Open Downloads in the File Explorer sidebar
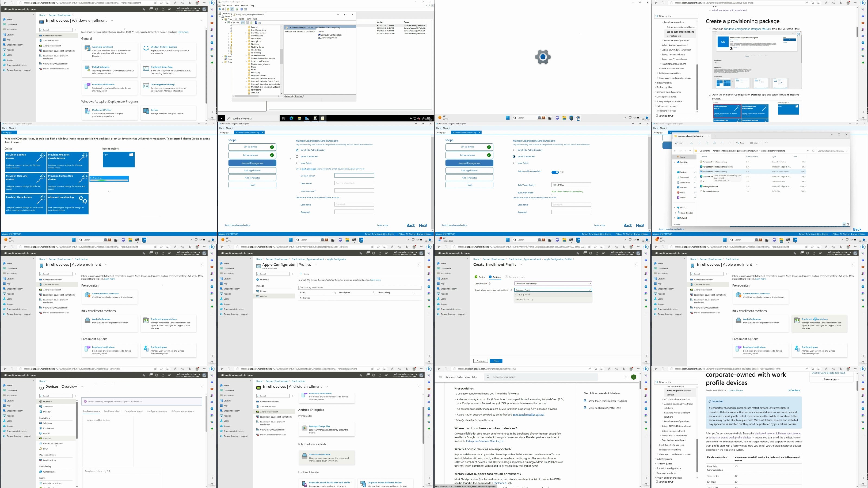Screen dimensions: 868x488 click(x=684, y=177)
